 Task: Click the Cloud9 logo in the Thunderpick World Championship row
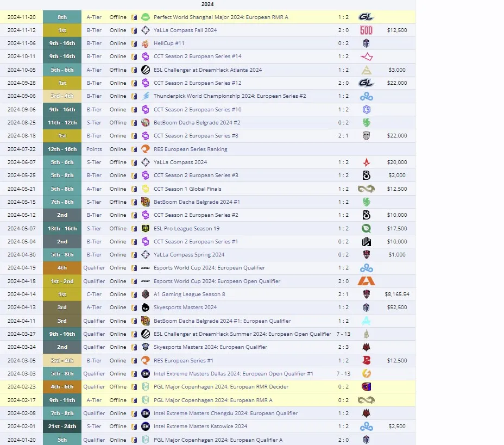[x=367, y=96]
